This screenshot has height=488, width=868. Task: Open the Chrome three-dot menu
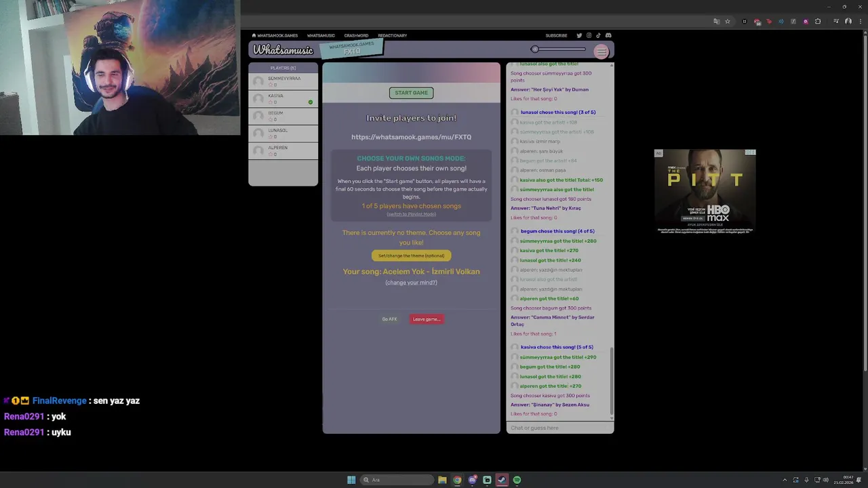click(x=861, y=22)
